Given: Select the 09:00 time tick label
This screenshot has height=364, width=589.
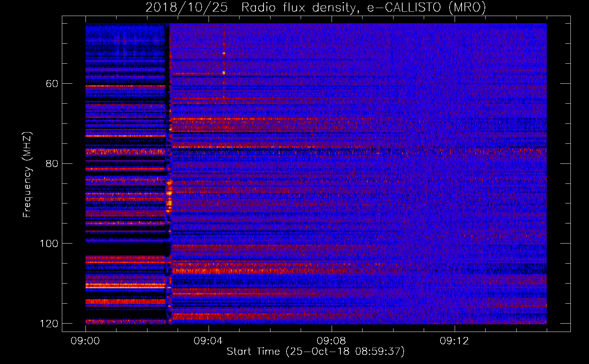Looking at the screenshot, I should 85,341.
